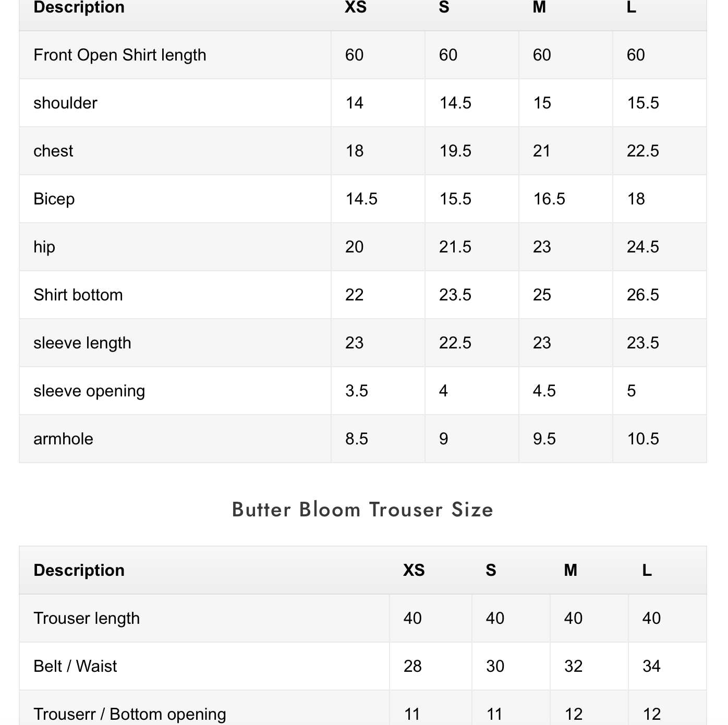Click the XS header in trouser table

[414, 570]
